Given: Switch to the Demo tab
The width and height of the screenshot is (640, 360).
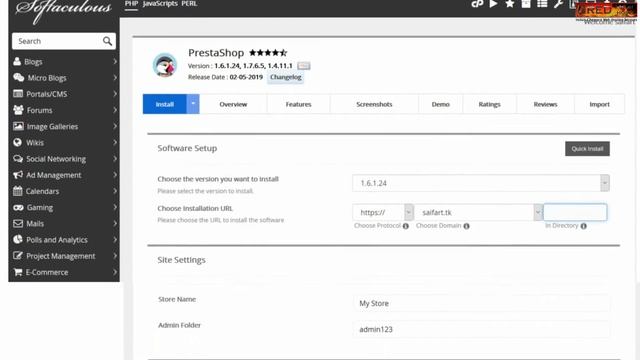Looking at the screenshot, I should (441, 104).
